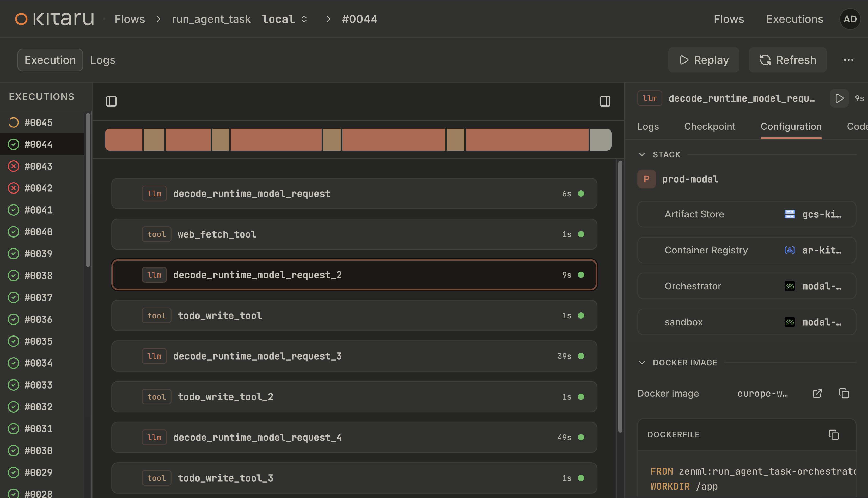Open the Artifact Store gcs component
The width and height of the screenshot is (868, 498).
point(747,214)
